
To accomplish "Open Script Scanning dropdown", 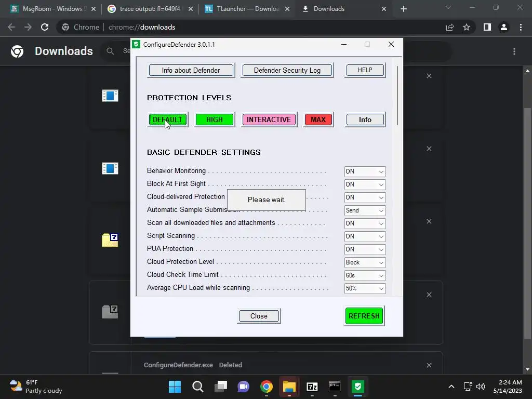I will point(365,236).
